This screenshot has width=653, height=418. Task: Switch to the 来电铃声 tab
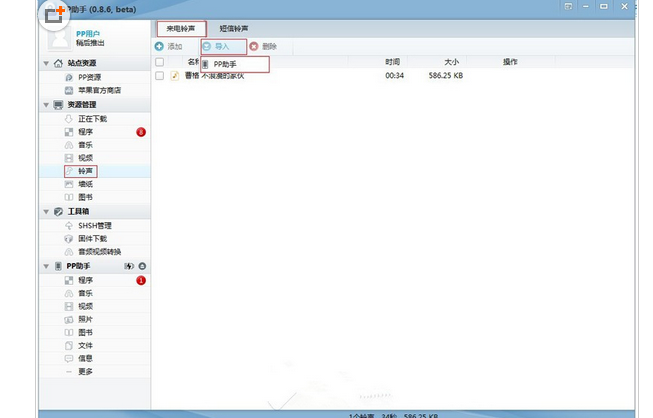[181, 29]
